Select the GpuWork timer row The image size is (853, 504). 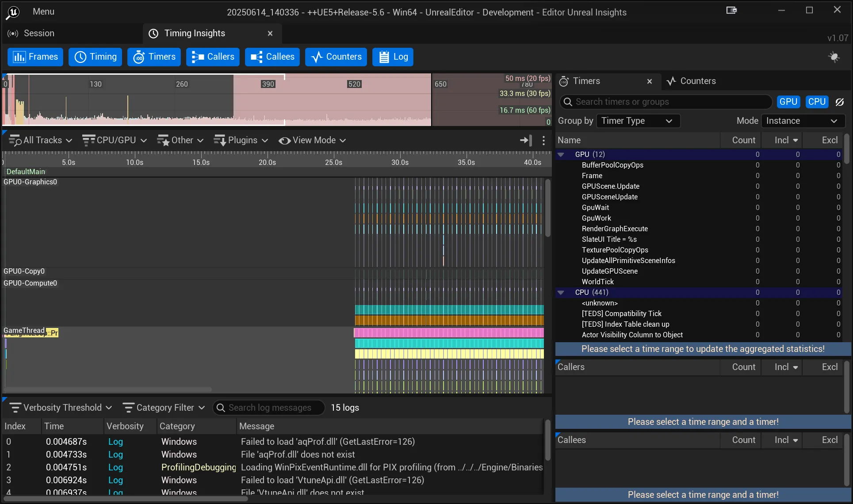pyautogui.click(x=699, y=218)
